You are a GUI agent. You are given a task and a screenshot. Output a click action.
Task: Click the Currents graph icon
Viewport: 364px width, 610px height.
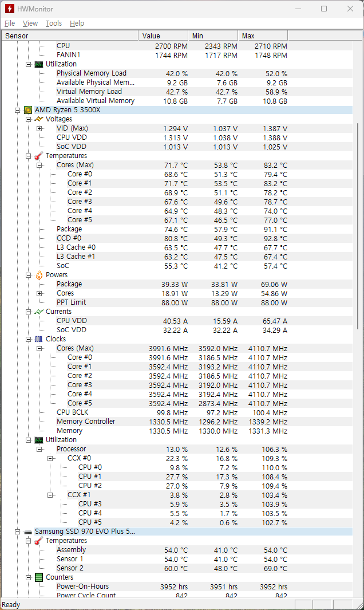pyautogui.click(x=39, y=312)
